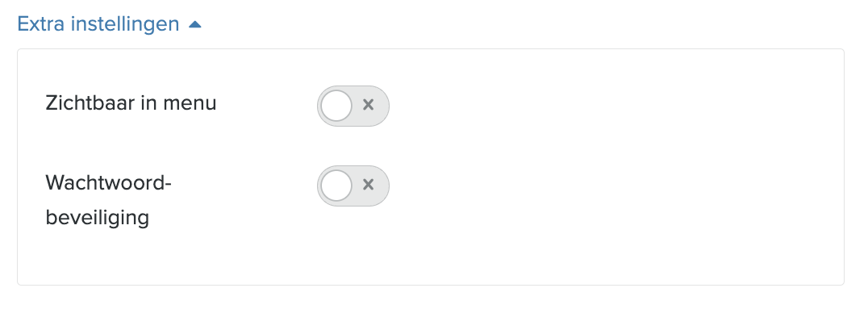The height and width of the screenshot is (313, 868).
Task: Click the blue upward triangle icon
Action: pyautogui.click(x=195, y=24)
